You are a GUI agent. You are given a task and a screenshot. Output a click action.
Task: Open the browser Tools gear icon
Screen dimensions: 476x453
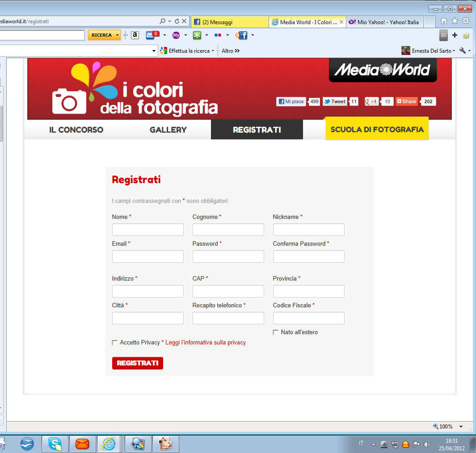click(466, 21)
